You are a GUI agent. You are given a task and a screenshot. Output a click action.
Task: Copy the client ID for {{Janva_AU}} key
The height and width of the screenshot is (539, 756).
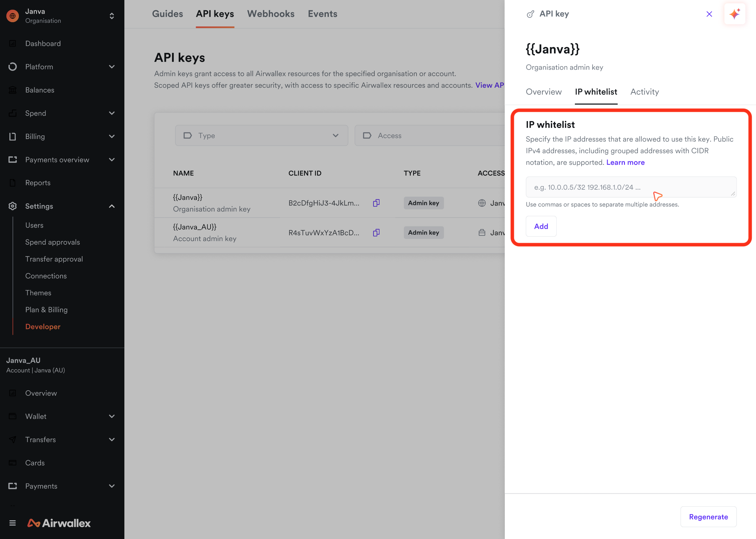click(x=376, y=233)
